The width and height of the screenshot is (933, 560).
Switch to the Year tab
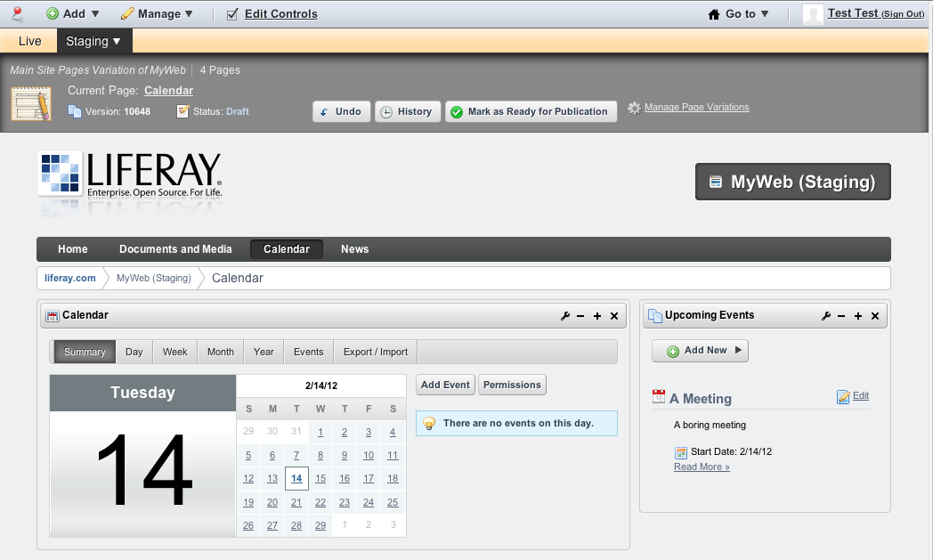(264, 352)
